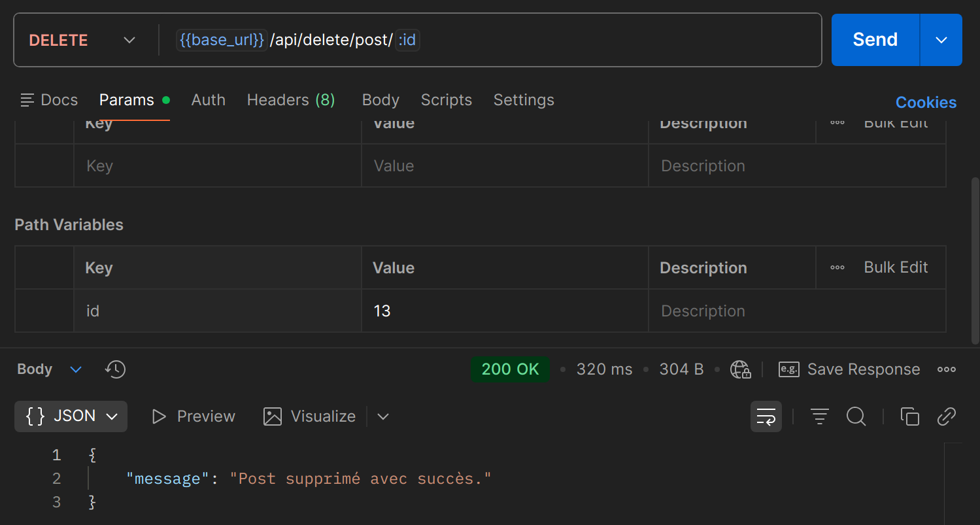
Task: Open response history clock icon
Action: 115,369
